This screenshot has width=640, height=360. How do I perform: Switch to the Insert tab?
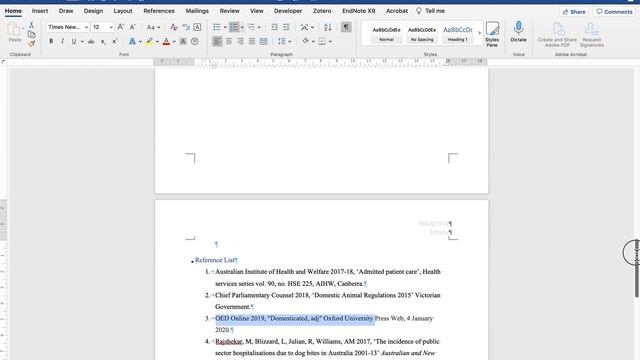40,11
